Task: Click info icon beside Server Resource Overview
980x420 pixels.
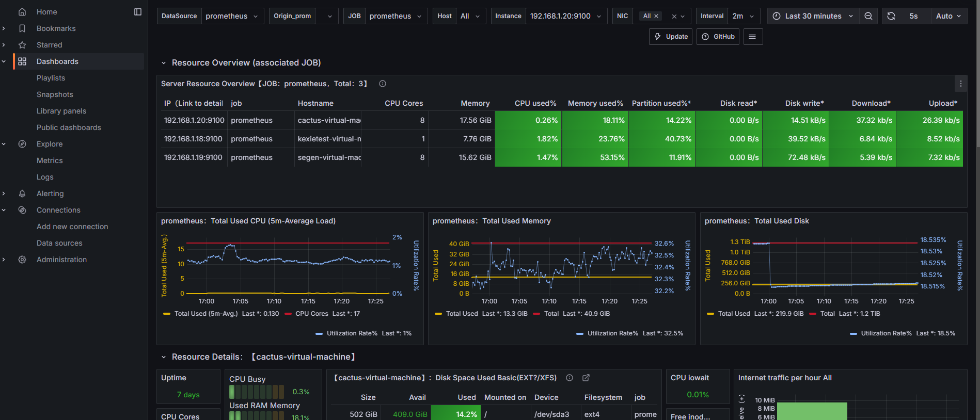Action: point(383,84)
